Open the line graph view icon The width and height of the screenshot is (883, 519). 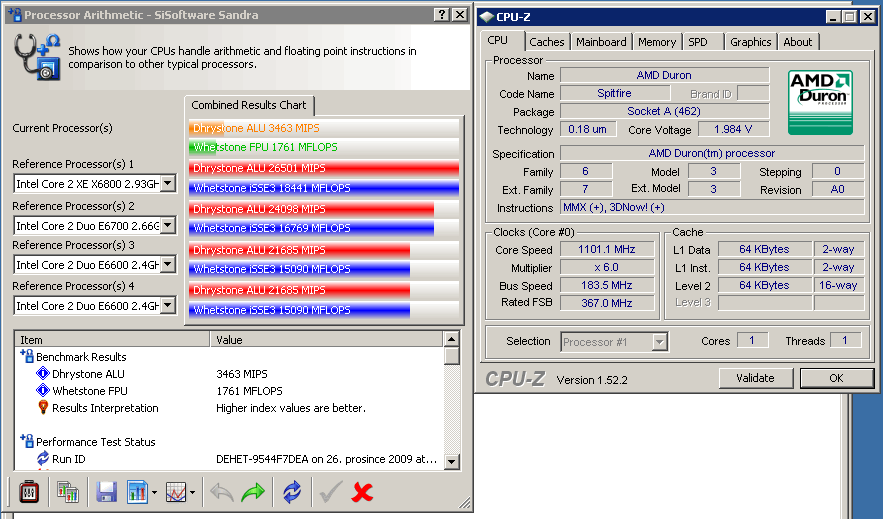tap(176, 492)
